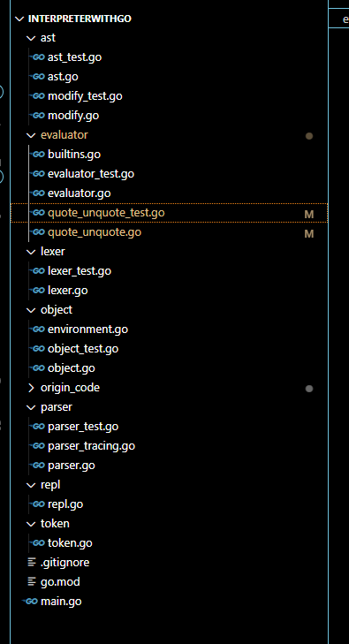The height and width of the screenshot is (644, 349).
Task: Select the parser.go file
Action: pyautogui.click(x=169, y=466)
